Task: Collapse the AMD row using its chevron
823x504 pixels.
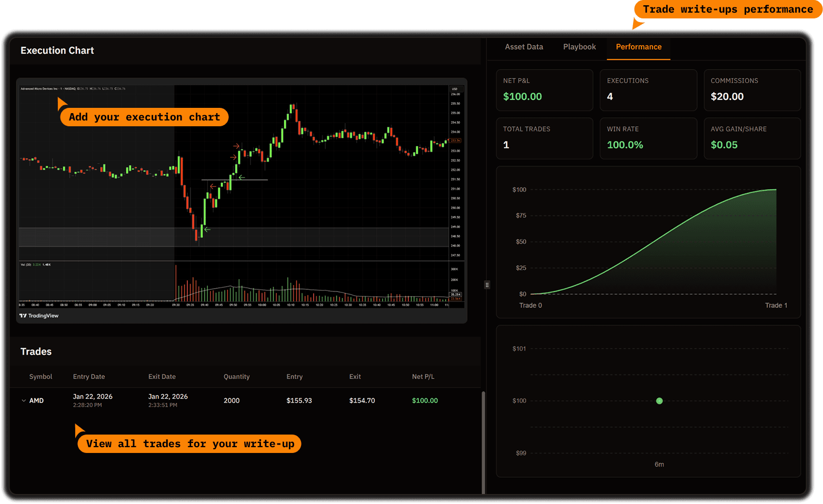Action: tap(24, 400)
